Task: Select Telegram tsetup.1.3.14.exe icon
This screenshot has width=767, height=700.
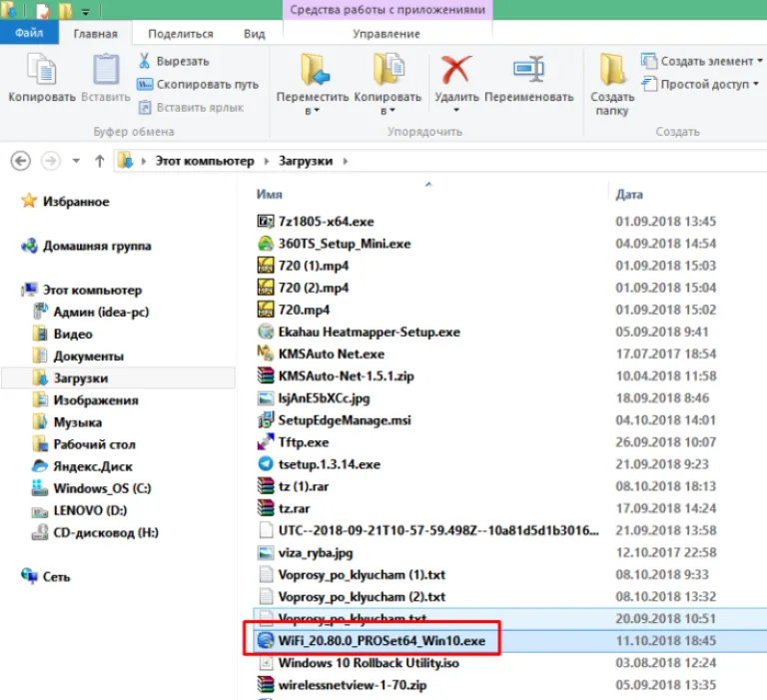Action: [x=265, y=464]
